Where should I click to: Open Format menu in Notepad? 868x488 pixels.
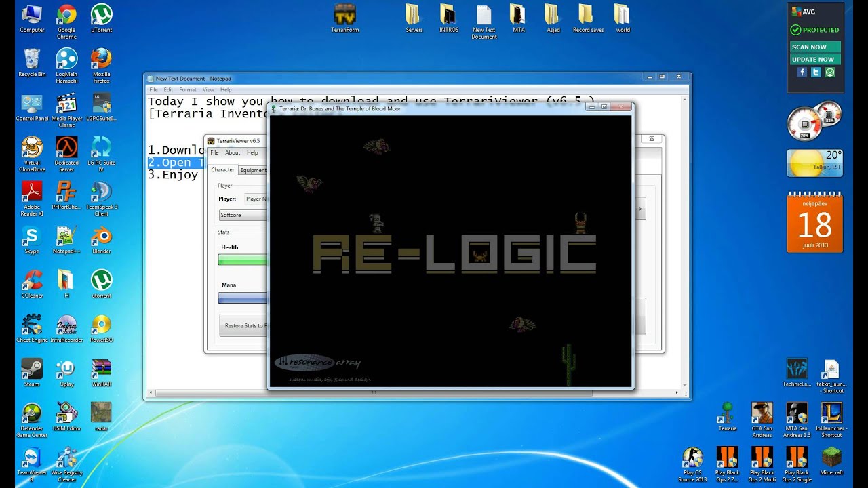click(188, 89)
